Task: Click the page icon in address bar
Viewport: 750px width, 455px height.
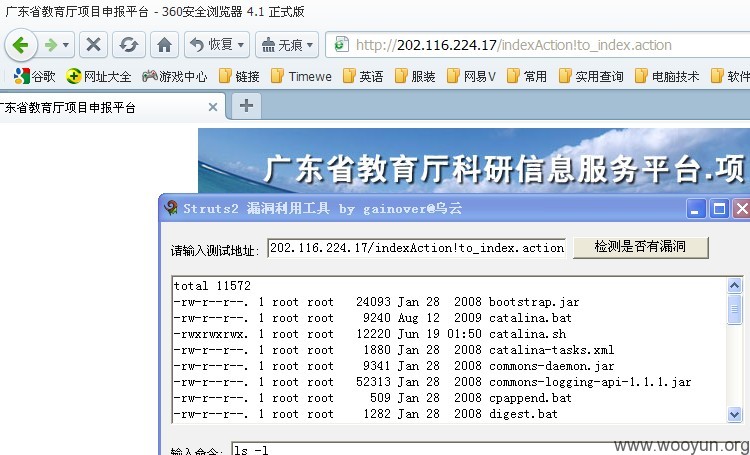Action: [341, 44]
